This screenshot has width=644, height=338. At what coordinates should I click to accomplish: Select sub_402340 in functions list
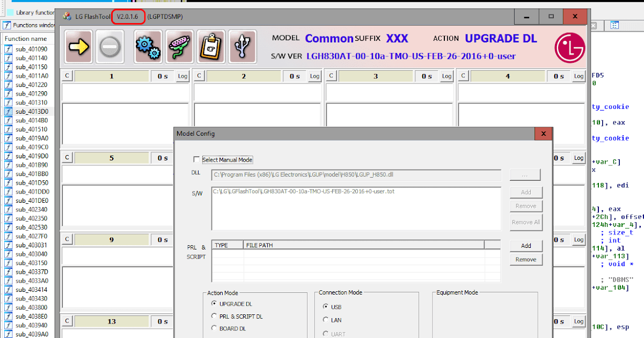coord(31,209)
